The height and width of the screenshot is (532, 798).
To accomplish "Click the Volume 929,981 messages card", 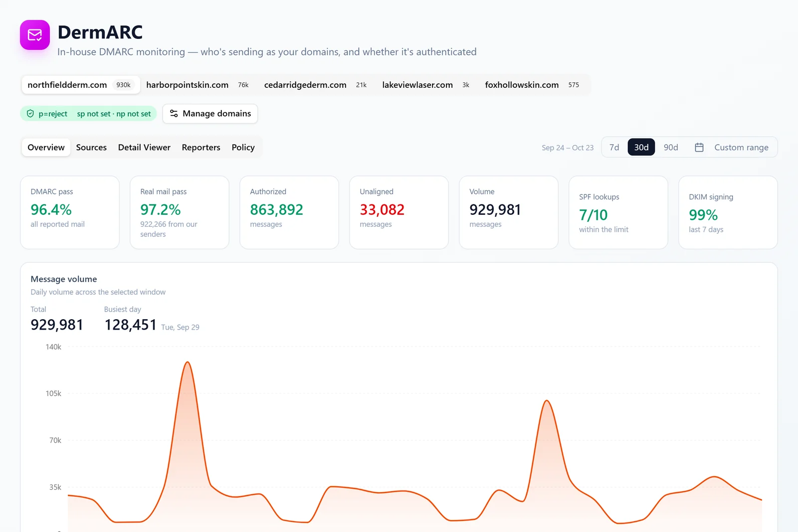I will [509, 212].
